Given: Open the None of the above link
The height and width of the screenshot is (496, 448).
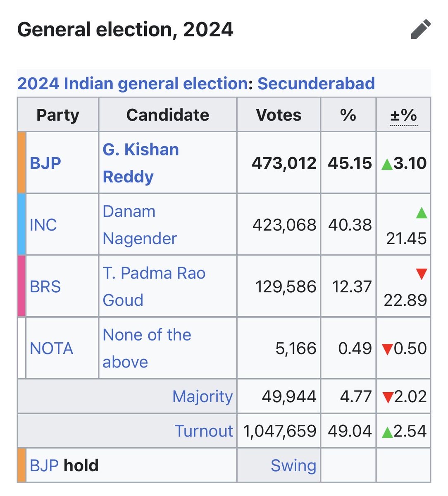Looking at the screenshot, I should pyautogui.click(x=147, y=348).
